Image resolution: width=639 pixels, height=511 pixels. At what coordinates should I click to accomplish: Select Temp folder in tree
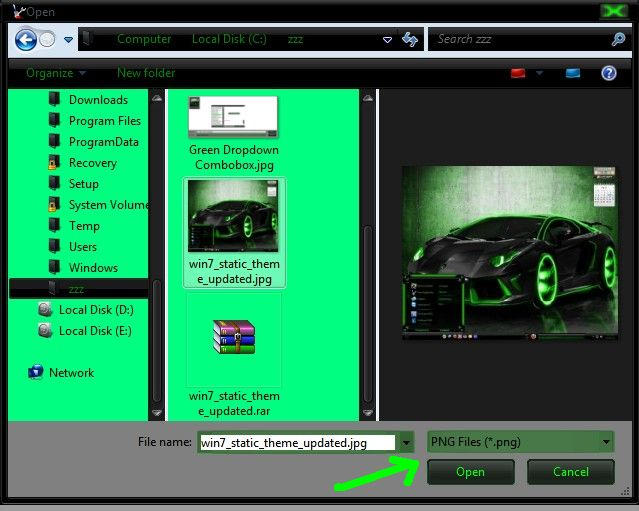(x=84, y=226)
